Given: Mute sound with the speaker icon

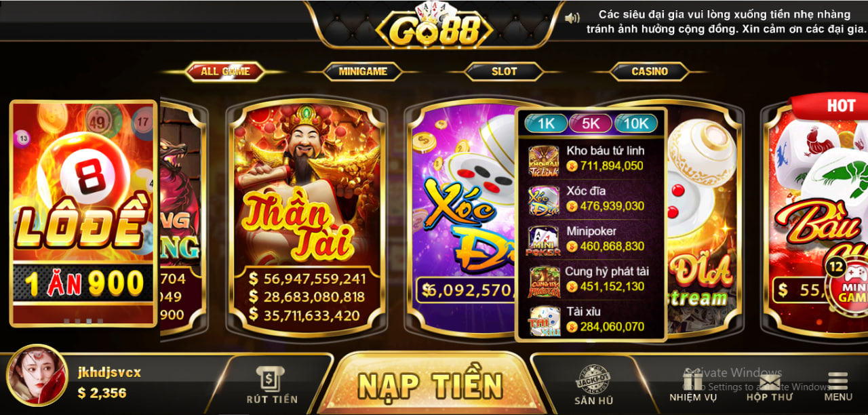Looking at the screenshot, I should coord(573,18).
